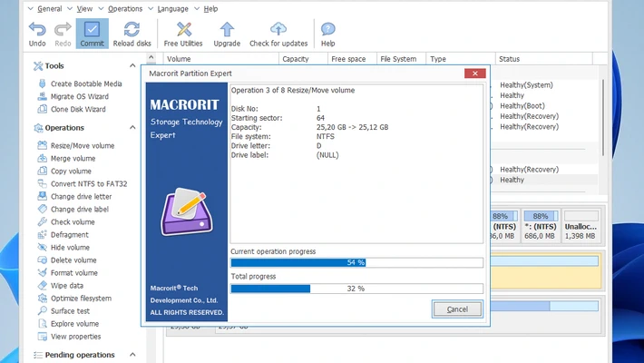Click the current operation progress bar
Screen dimensions: 644x363
[x=356, y=262]
